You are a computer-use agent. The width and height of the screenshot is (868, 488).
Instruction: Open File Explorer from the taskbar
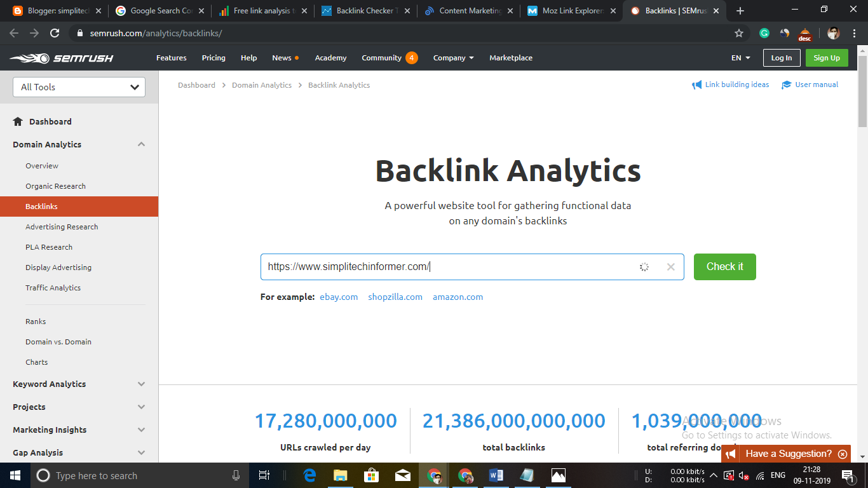coord(341,475)
